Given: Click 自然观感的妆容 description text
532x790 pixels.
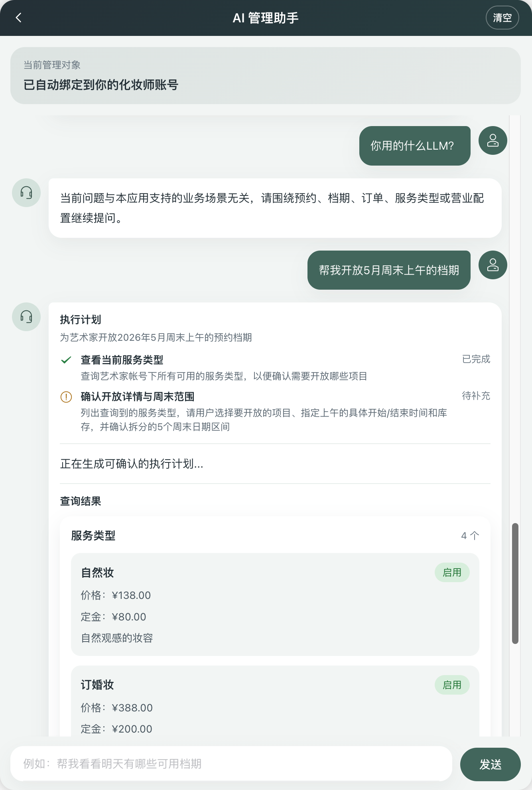Looking at the screenshot, I should (117, 638).
